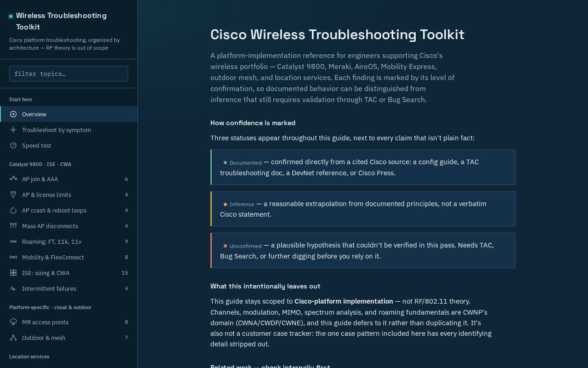Click the AP crash & reboot loops icon
Image resolution: width=588 pixels, height=368 pixels.
[13, 210]
